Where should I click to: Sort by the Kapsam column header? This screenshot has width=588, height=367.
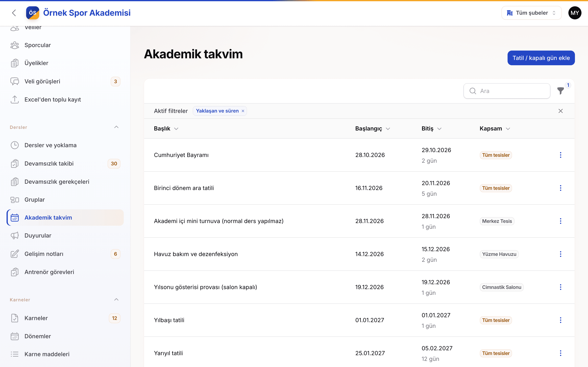tap(495, 128)
